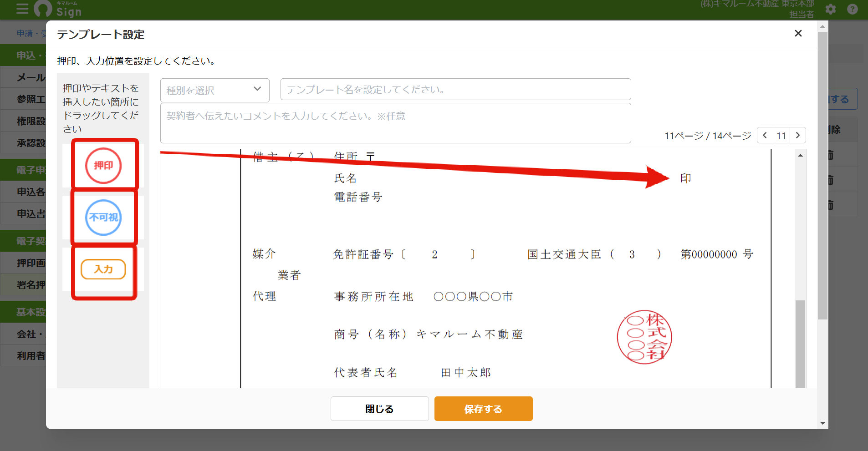868x451 pixels.
Task: Click the red company seal on document
Action: 644,337
